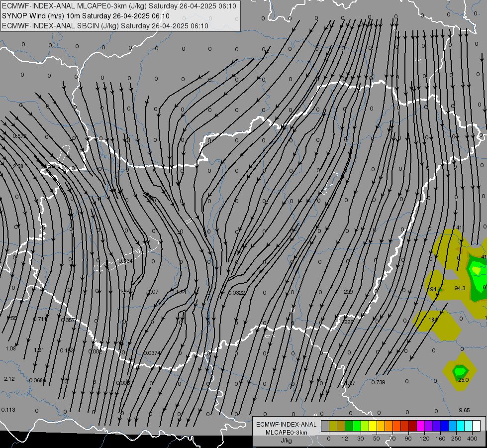The image size is (487, 448).
Task: Select the legend label MLCAPE0-3km
Action: click(287, 433)
